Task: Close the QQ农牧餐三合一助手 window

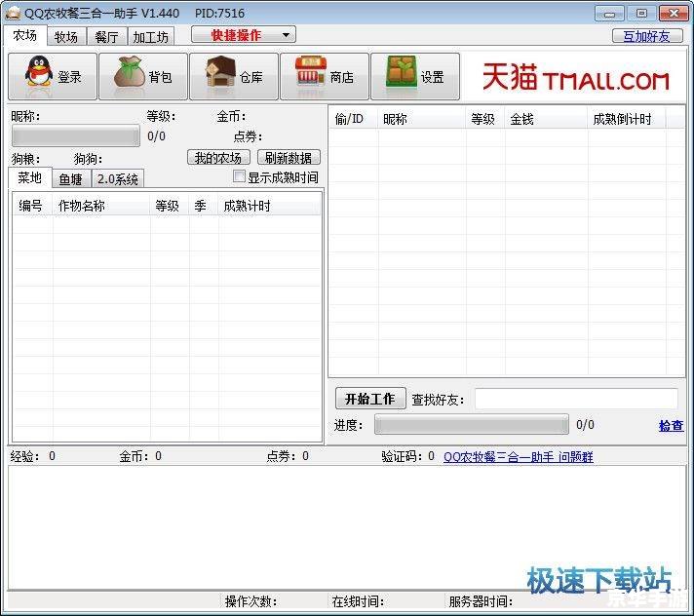Action: click(x=674, y=14)
